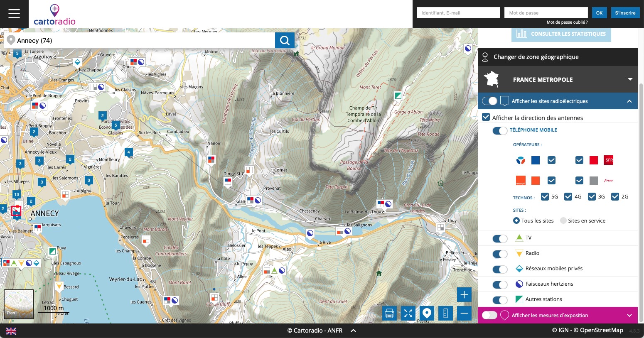Image resolution: width=644 pixels, height=338 pixels.
Task: Toggle the Réseaux mobiles privés switch
Action: coord(500,269)
